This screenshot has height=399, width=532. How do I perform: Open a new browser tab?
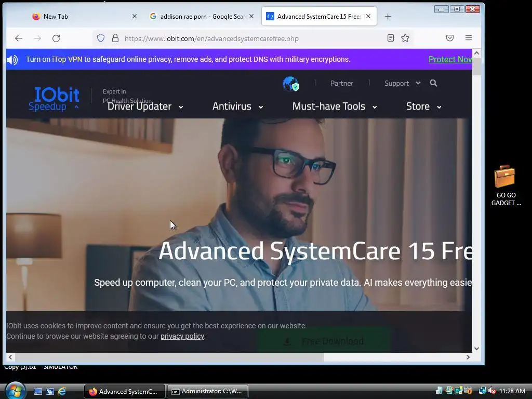click(x=388, y=16)
